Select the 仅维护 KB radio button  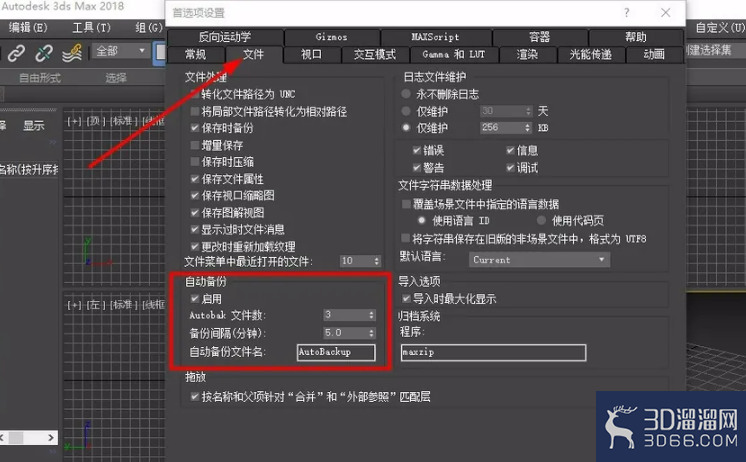click(406, 128)
